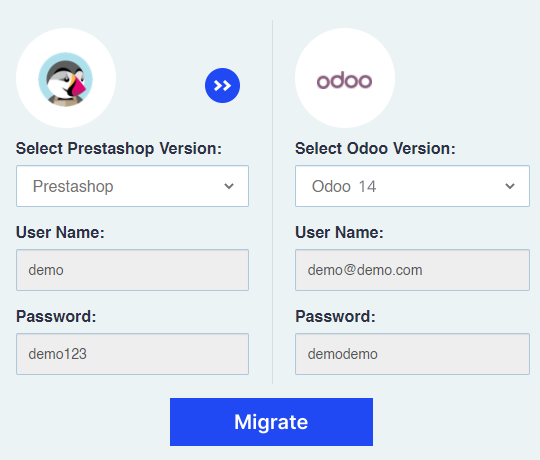Focus Prestashop Password field showing demo123
Screen dimensions: 540x460
tap(132, 354)
